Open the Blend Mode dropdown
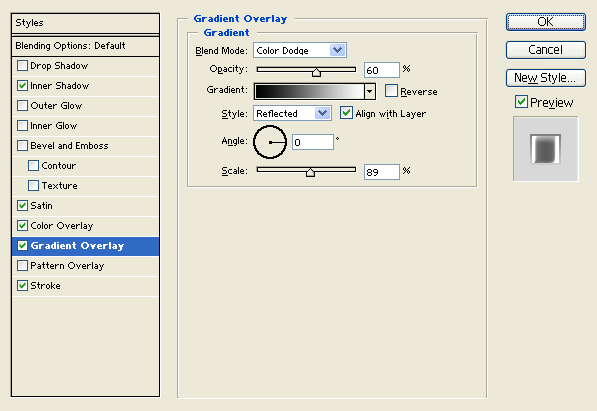The height and width of the screenshot is (411, 597). (300, 50)
